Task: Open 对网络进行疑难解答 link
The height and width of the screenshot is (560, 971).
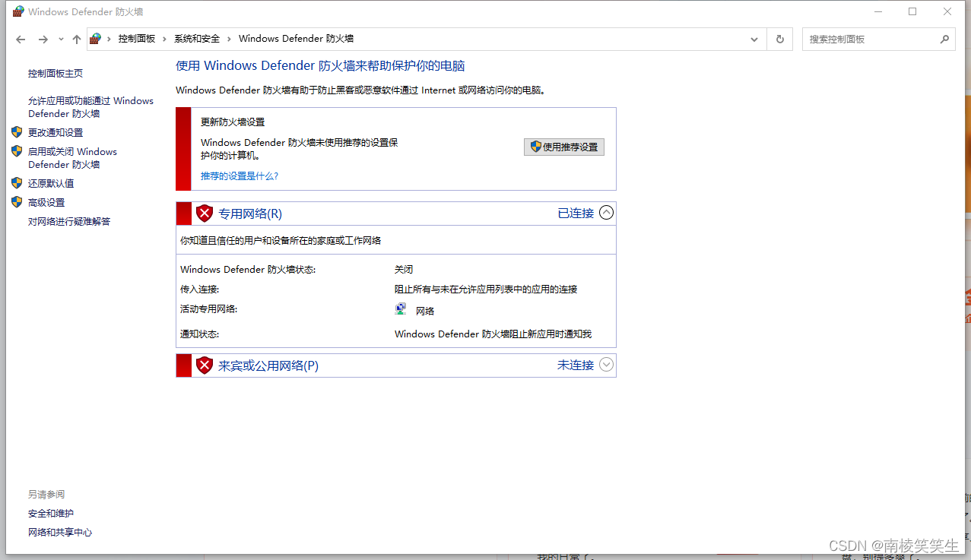Action: (69, 222)
